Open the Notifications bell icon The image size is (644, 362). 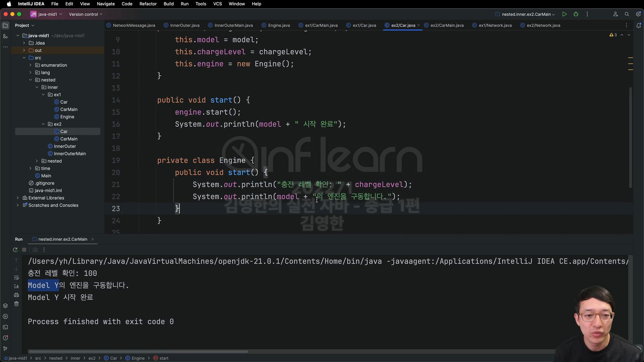click(x=639, y=25)
